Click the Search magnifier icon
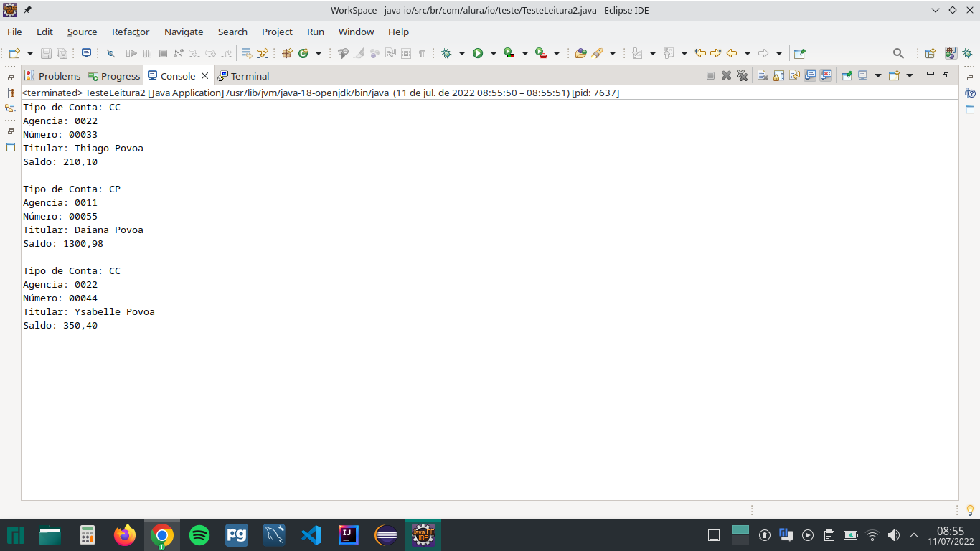980x551 pixels. [898, 53]
